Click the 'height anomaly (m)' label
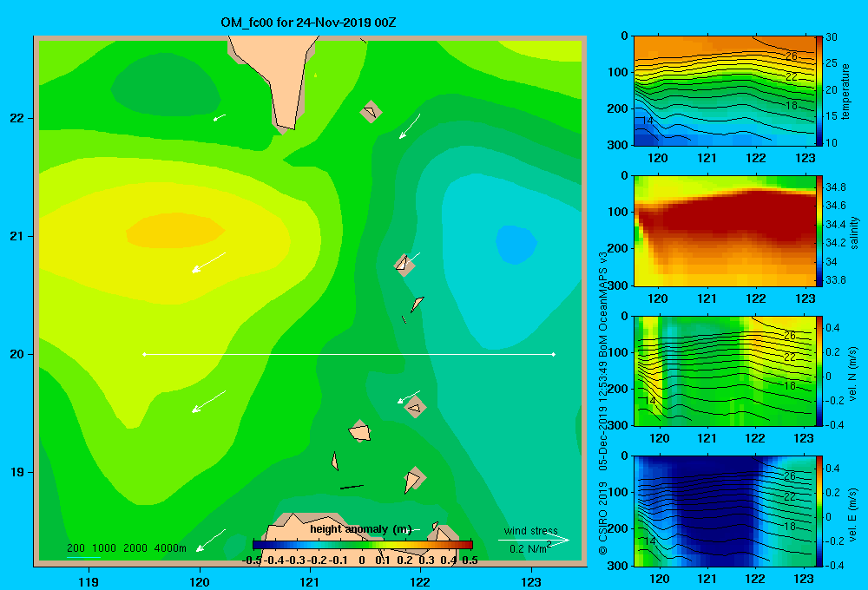This screenshot has height=590, width=868. click(x=361, y=529)
